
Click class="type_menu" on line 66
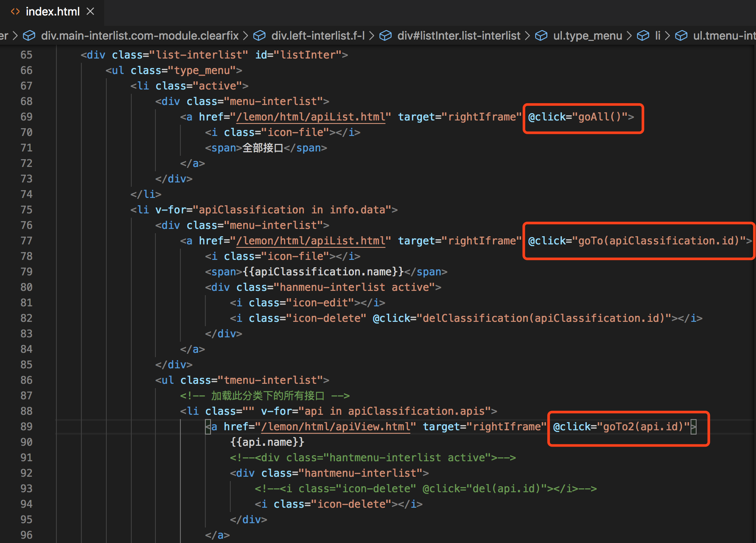click(x=183, y=70)
